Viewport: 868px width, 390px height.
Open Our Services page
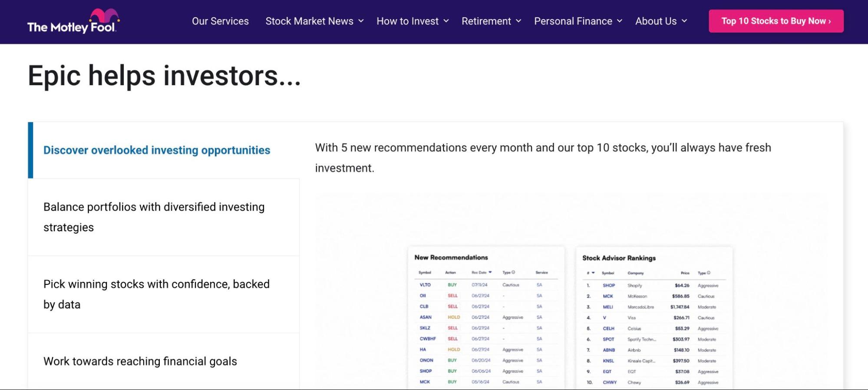[x=220, y=21]
